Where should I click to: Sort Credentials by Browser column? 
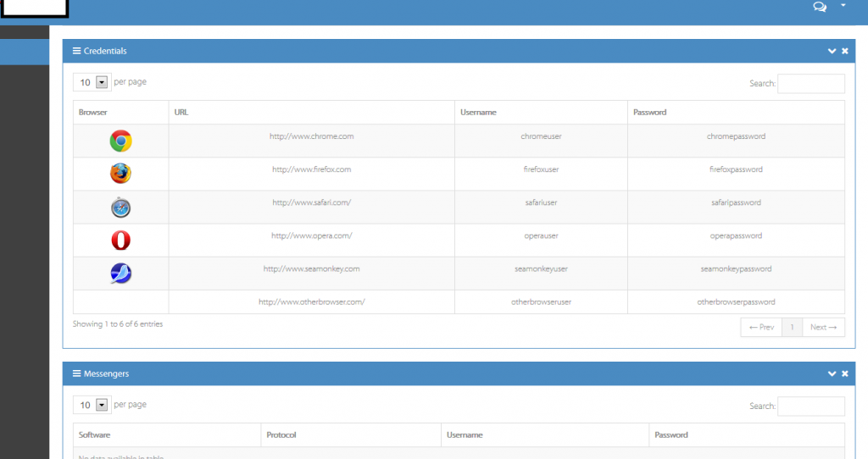(x=120, y=113)
